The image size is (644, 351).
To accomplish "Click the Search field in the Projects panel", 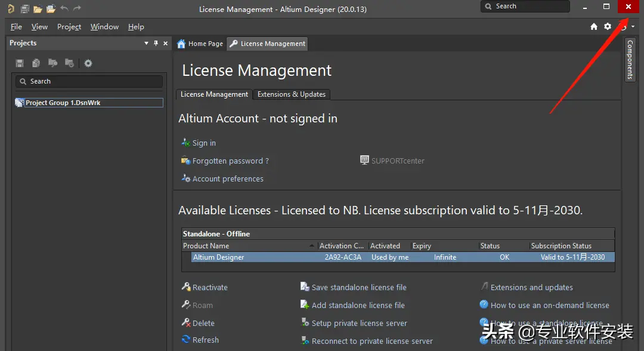I will 89,81.
